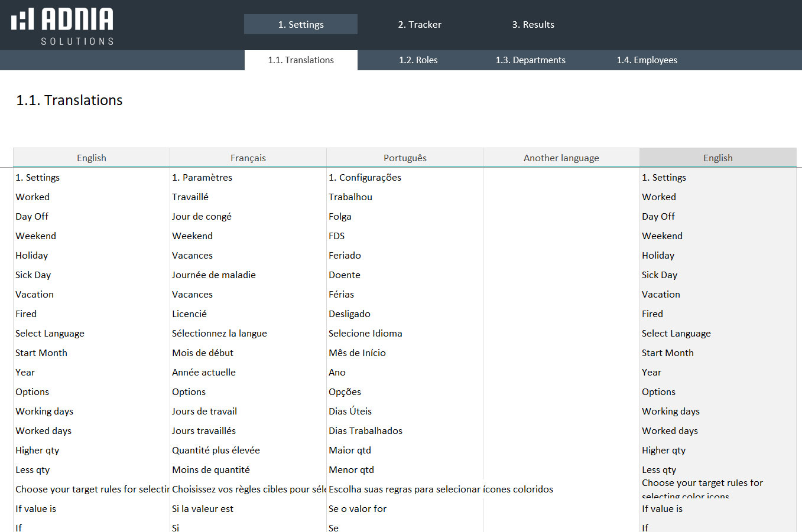Navigate to 1.3. Departments sub-tab

(x=530, y=60)
